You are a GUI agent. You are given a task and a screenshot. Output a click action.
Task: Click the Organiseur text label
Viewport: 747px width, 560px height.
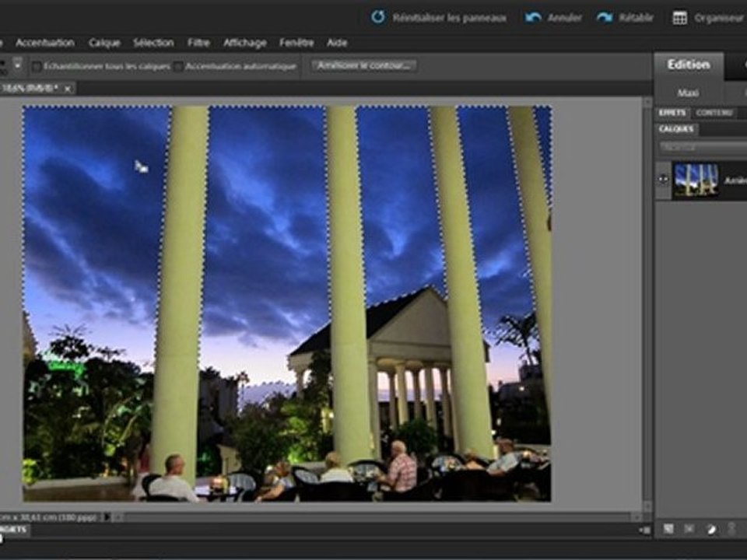[718, 18]
